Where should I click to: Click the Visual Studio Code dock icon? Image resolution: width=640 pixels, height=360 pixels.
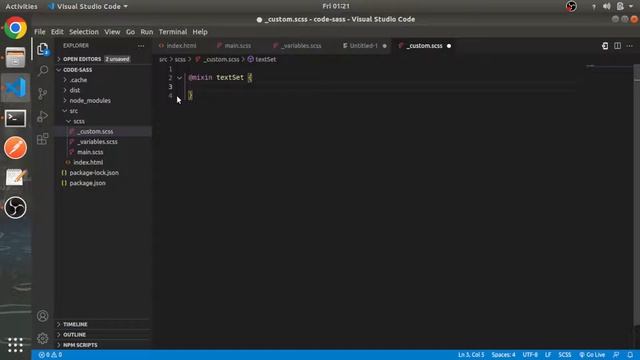click(x=16, y=88)
